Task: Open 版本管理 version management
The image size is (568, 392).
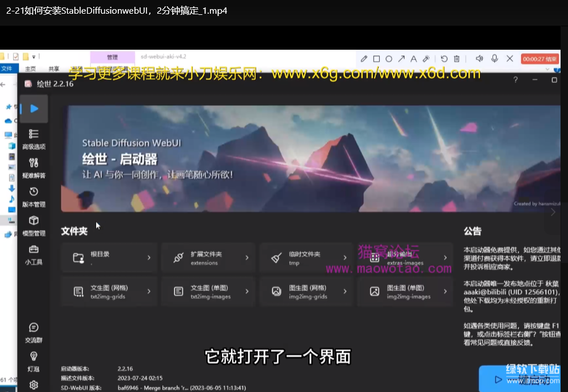Action: [34, 197]
